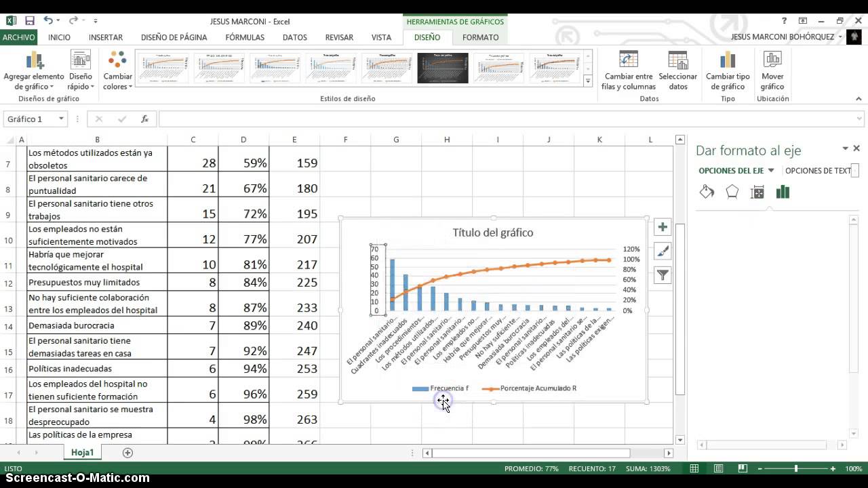Click the horizontal scrollbar right arrow
Viewport: 868px width, 488px height.
(x=669, y=453)
